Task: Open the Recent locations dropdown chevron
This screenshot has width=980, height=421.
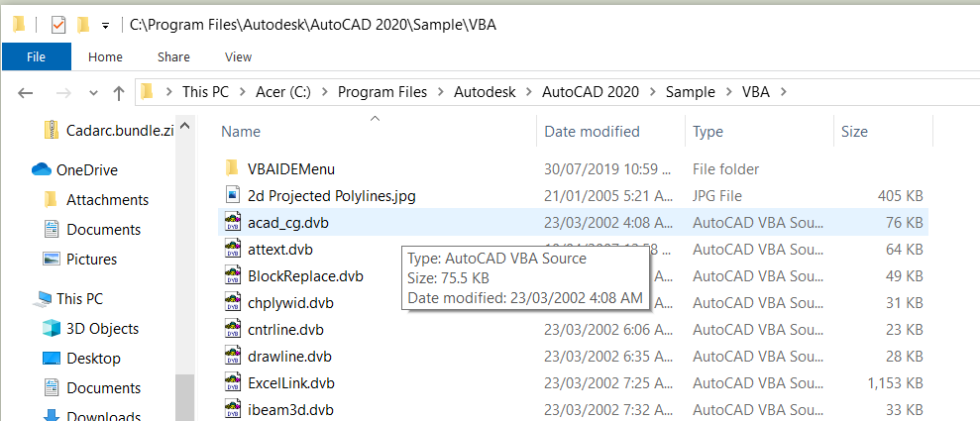Action: coord(94,93)
